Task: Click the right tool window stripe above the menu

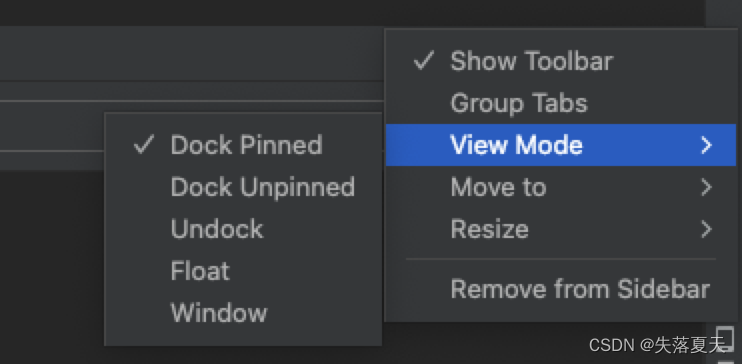Action: [724, 13]
